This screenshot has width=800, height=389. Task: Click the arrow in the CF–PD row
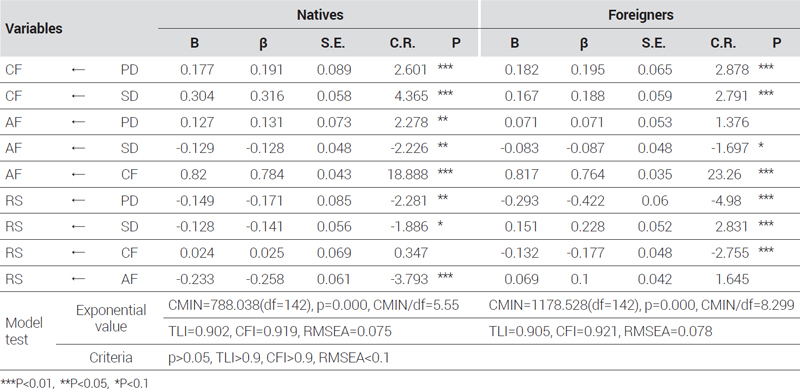click(78, 70)
